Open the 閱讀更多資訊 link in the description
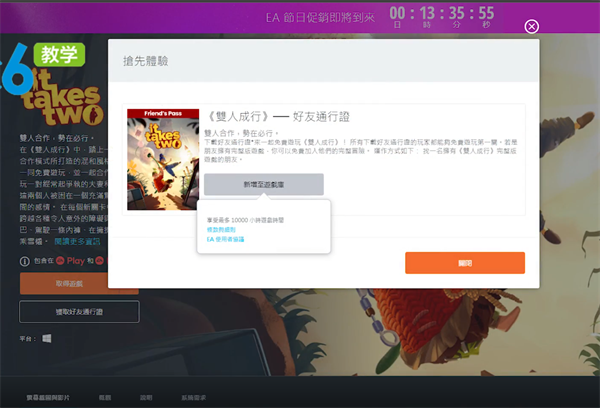Viewport: 600px width, 408px height. pyautogui.click(x=77, y=242)
